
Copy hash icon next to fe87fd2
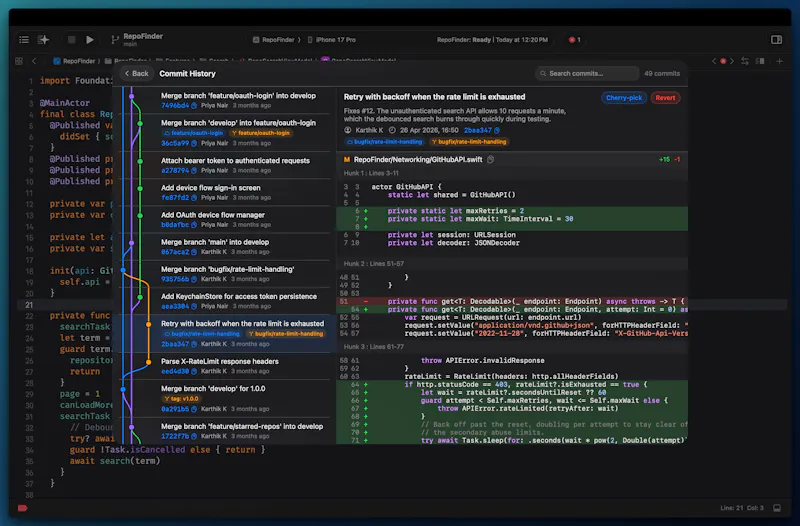point(194,197)
